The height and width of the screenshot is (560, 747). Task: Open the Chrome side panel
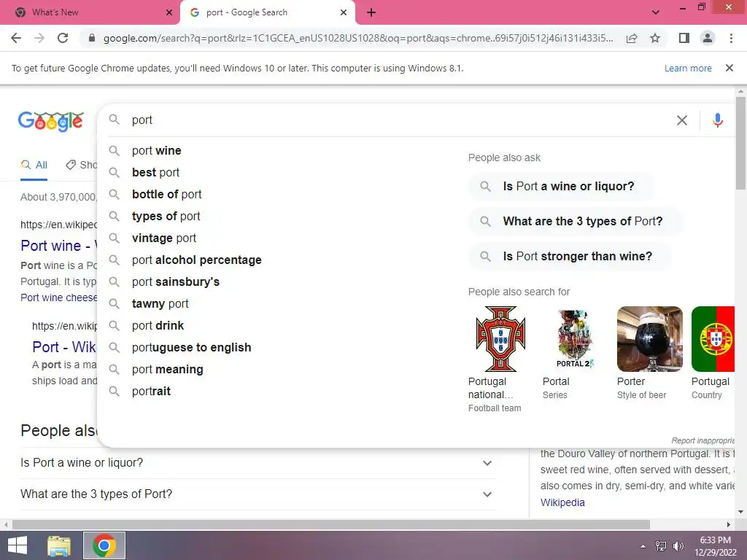point(684,38)
